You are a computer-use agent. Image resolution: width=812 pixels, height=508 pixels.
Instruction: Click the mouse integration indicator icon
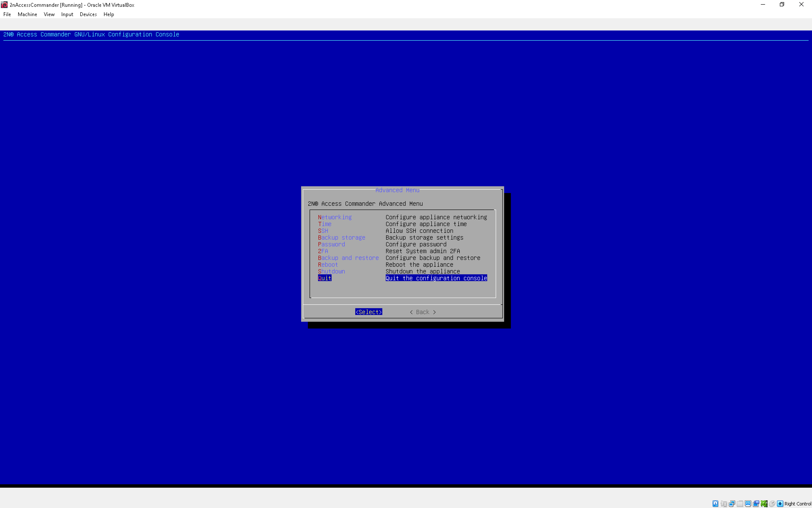pyautogui.click(x=772, y=504)
